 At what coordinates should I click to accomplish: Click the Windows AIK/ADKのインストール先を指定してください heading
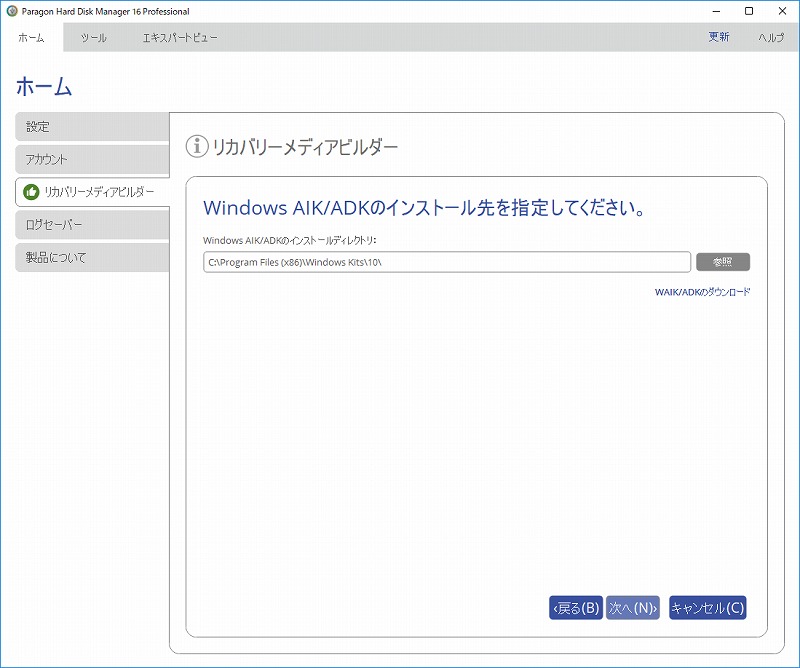(424, 208)
